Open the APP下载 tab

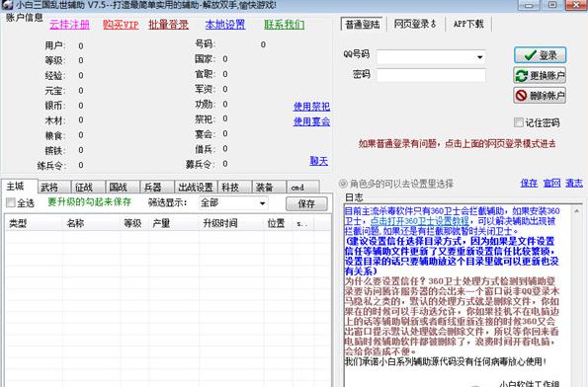468,24
